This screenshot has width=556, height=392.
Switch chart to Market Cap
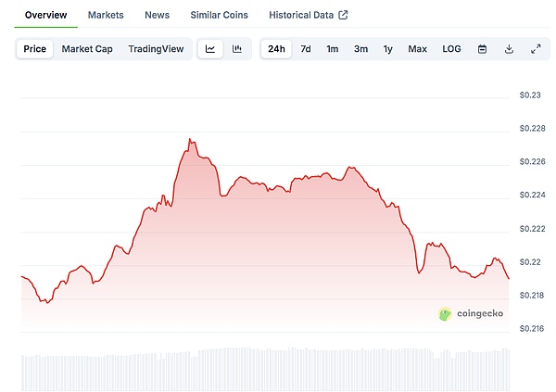coord(87,48)
